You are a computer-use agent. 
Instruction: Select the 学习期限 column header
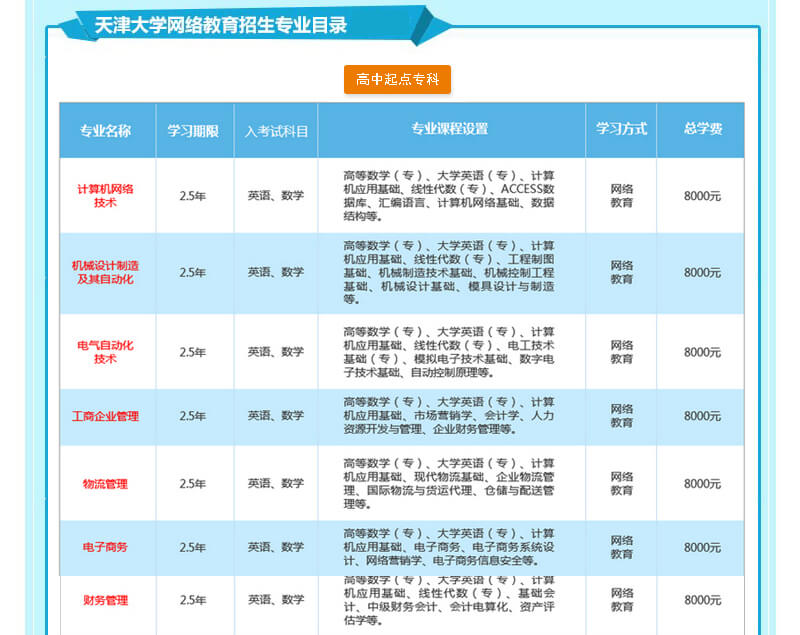[193, 131]
